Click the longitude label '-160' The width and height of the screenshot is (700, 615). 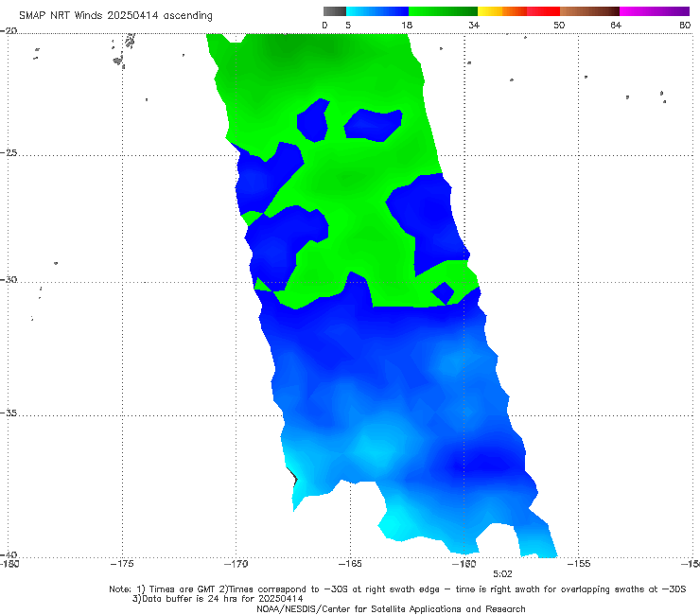(464, 564)
